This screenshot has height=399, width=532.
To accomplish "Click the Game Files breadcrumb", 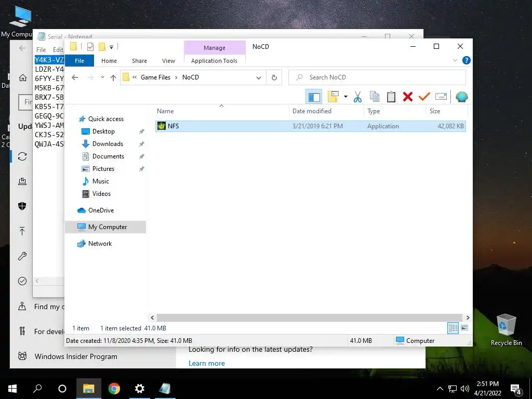I will [155, 77].
